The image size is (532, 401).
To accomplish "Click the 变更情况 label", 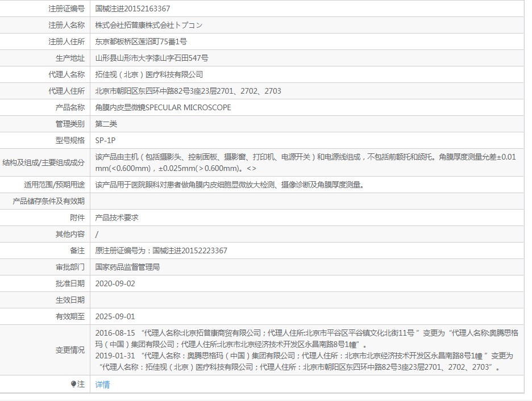I will pyautogui.click(x=70, y=350).
